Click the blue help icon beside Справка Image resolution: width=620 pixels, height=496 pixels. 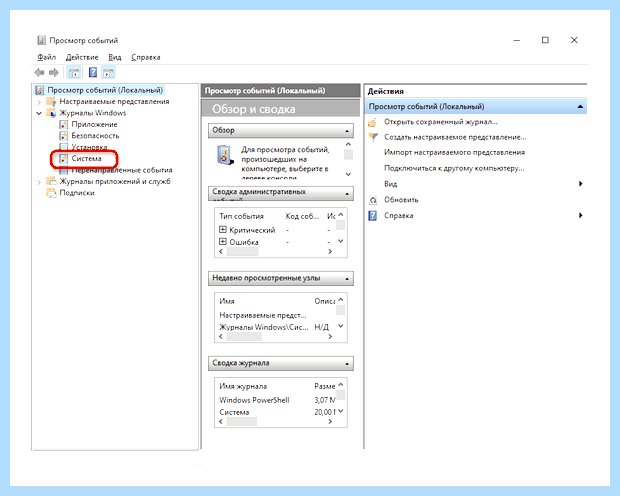tap(372, 216)
